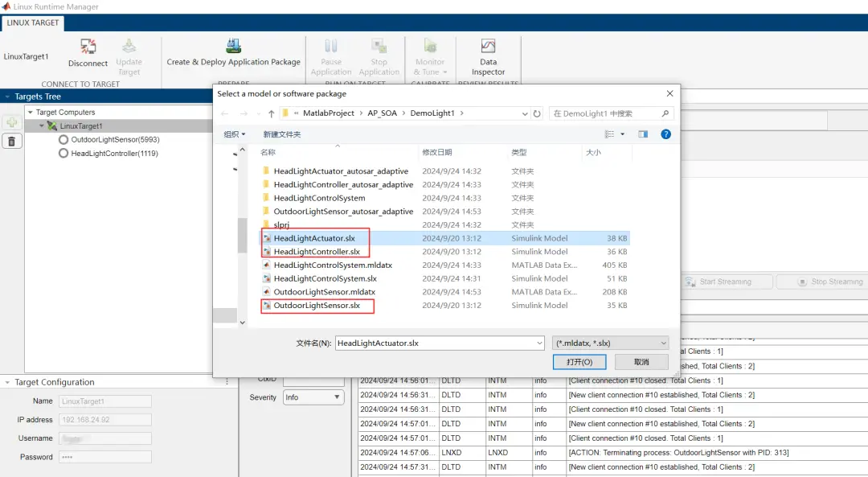Sort files by 修改日期 column
This screenshot has height=477, width=868.
pos(436,152)
